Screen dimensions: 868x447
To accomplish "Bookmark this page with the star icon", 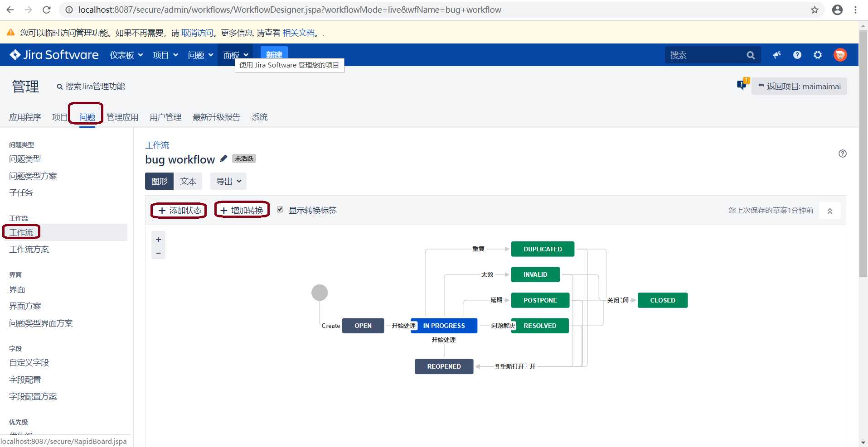I will point(815,10).
